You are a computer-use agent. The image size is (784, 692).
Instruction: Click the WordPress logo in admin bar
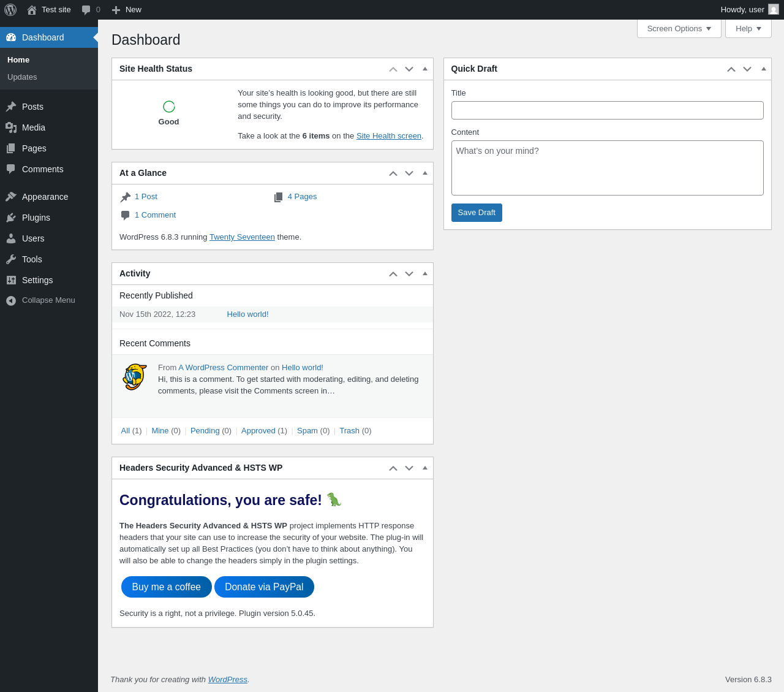tap(10, 10)
